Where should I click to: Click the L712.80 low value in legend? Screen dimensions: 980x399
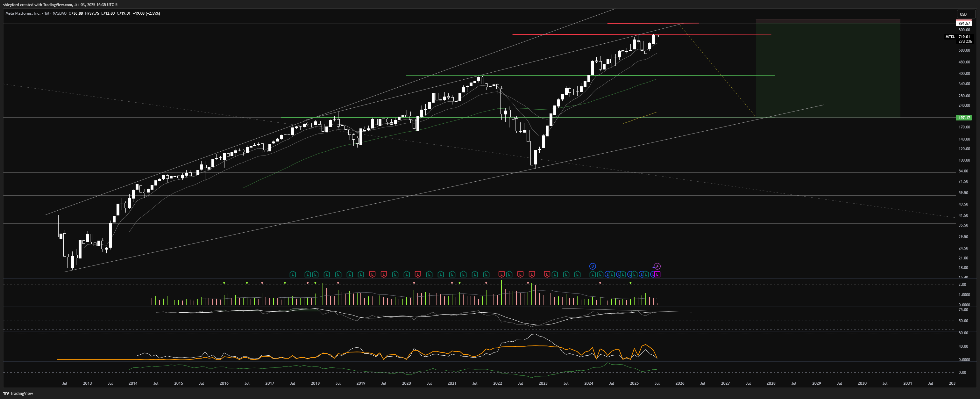coord(108,13)
